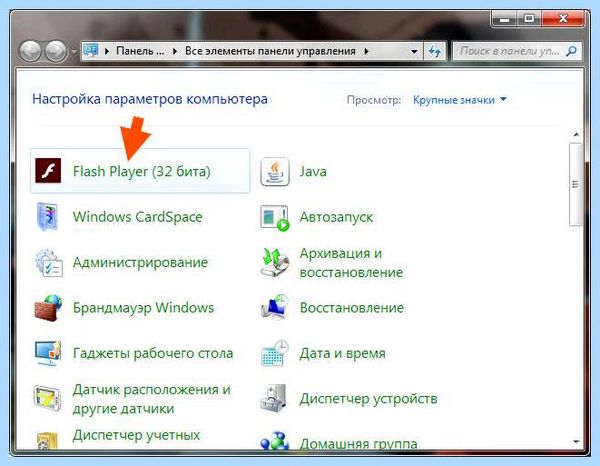The image size is (600, 466).
Task: Expand arrow after Все элементы панели управления
Action: pyautogui.click(x=366, y=51)
